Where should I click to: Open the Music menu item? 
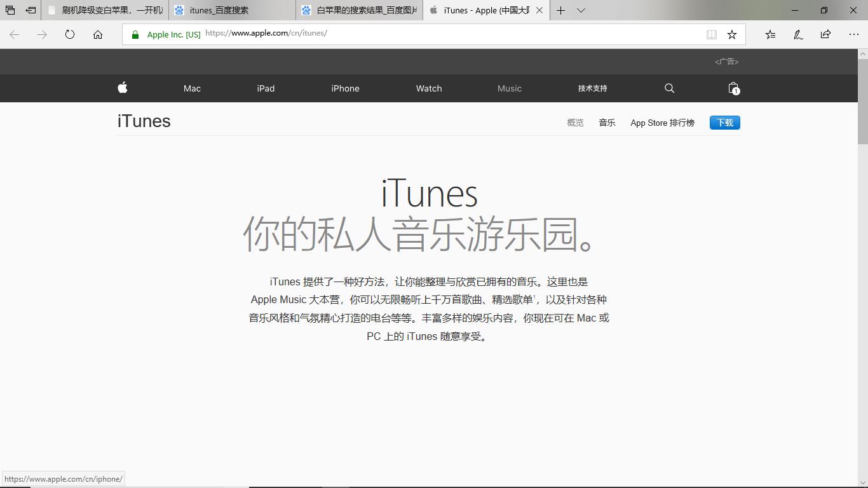[509, 88]
